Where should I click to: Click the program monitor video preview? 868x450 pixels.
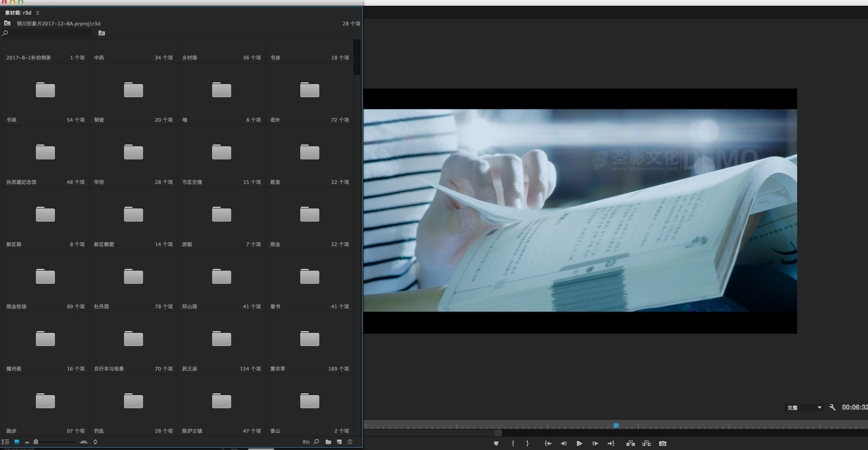pos(580,211)
